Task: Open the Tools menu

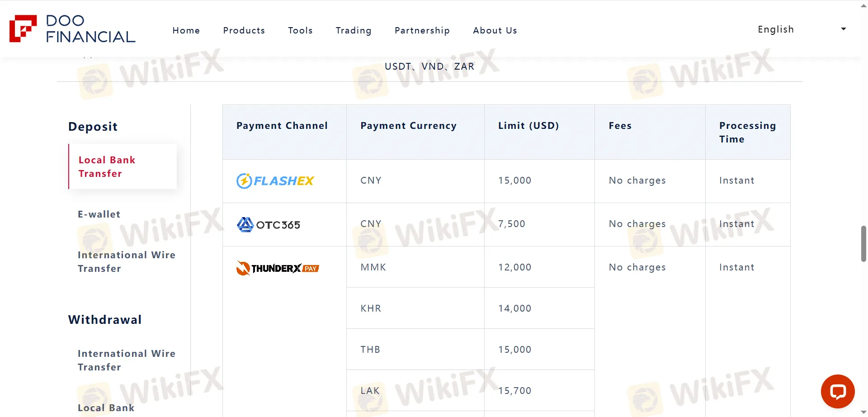Action: click(300, 30)
